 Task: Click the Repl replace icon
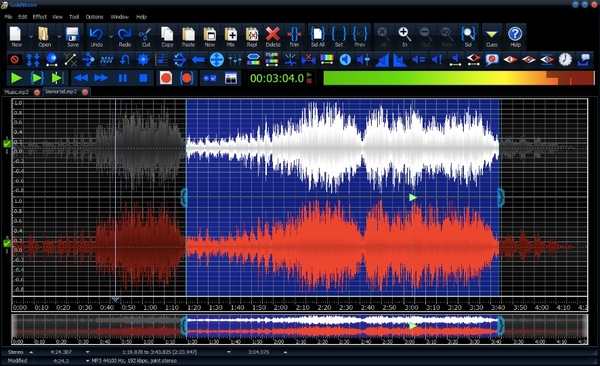pos(252,34)
